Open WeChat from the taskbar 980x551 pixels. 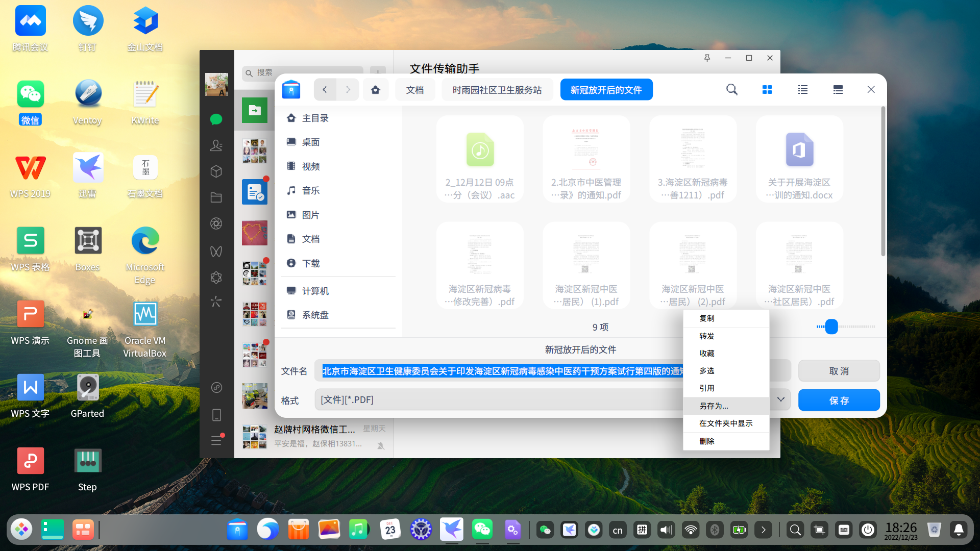482,530
